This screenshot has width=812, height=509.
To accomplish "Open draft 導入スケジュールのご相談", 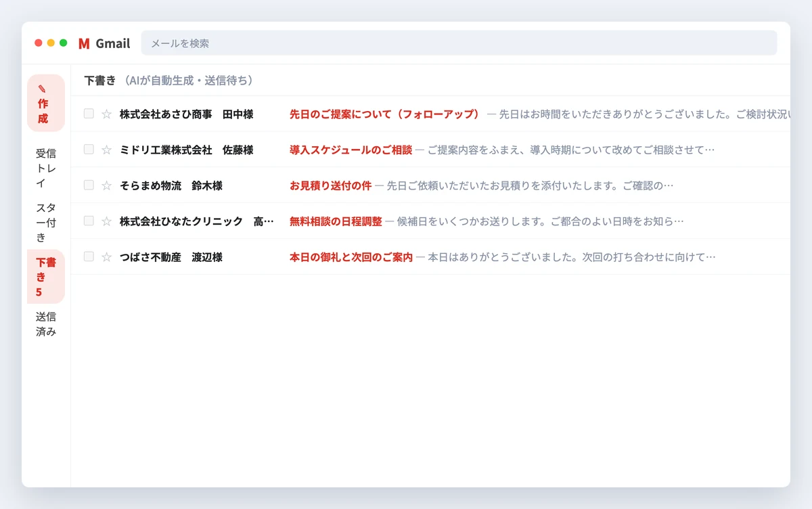I will pyautogui.click(x=351, y=150).
